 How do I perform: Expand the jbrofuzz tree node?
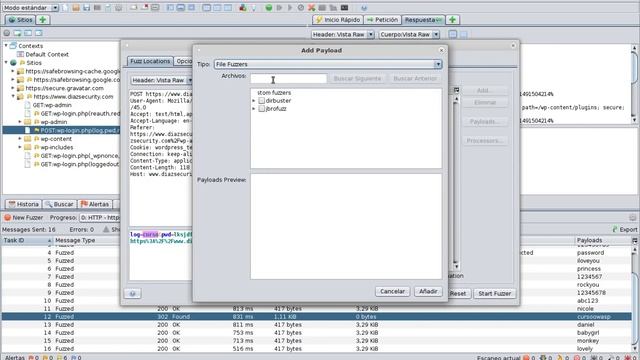click(254, 109)
